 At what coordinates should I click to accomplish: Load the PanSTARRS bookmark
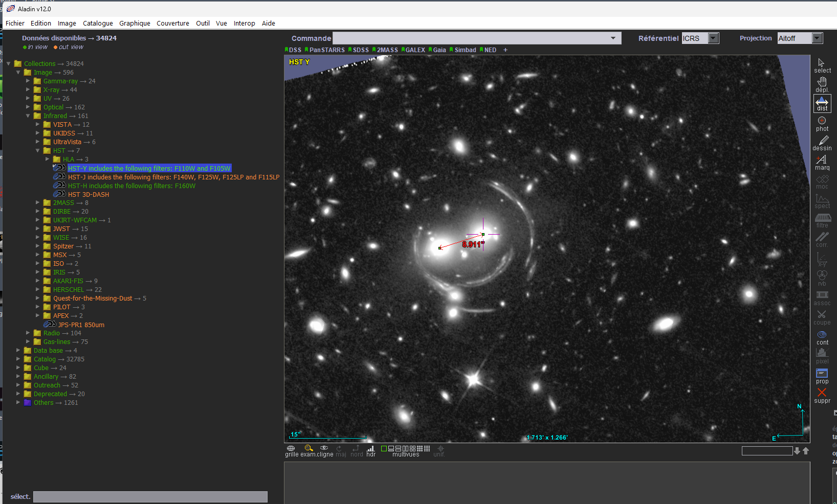[x=325, y=50]
